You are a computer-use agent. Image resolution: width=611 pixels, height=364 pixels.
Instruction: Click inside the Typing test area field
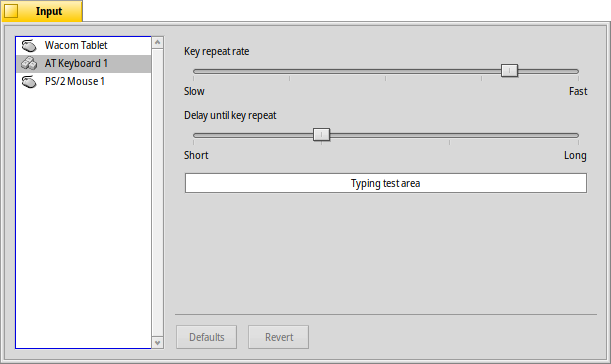click(x=386, y=183)
